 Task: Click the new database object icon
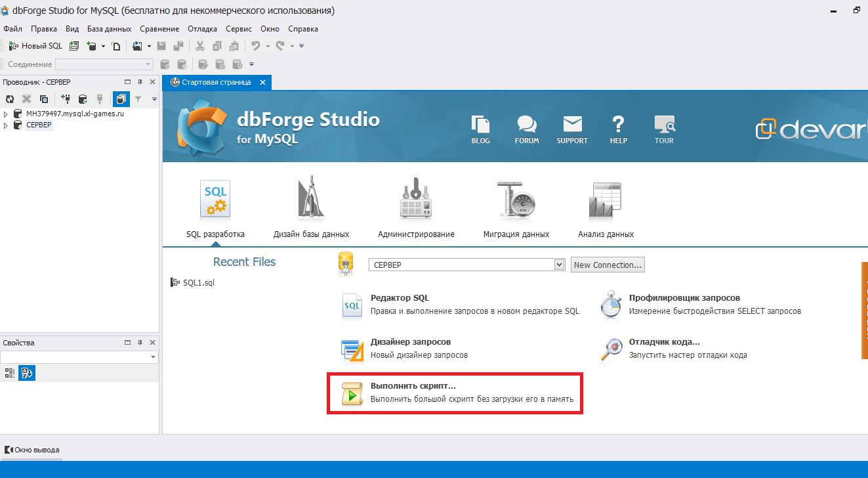point(92,46)
